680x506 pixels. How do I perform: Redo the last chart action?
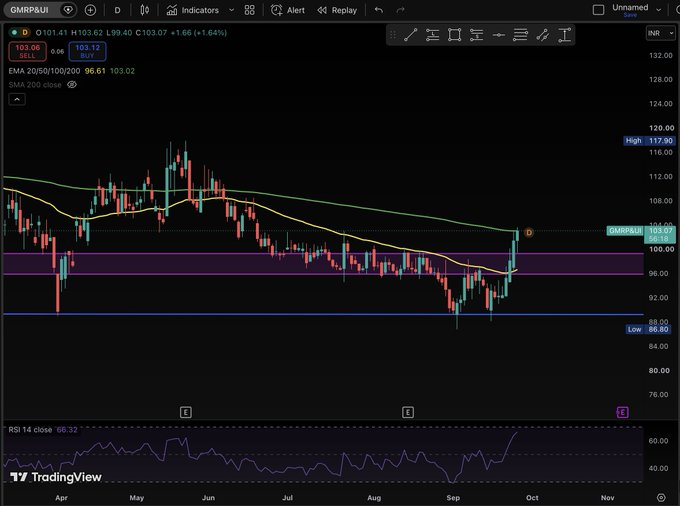pos(401,10)
